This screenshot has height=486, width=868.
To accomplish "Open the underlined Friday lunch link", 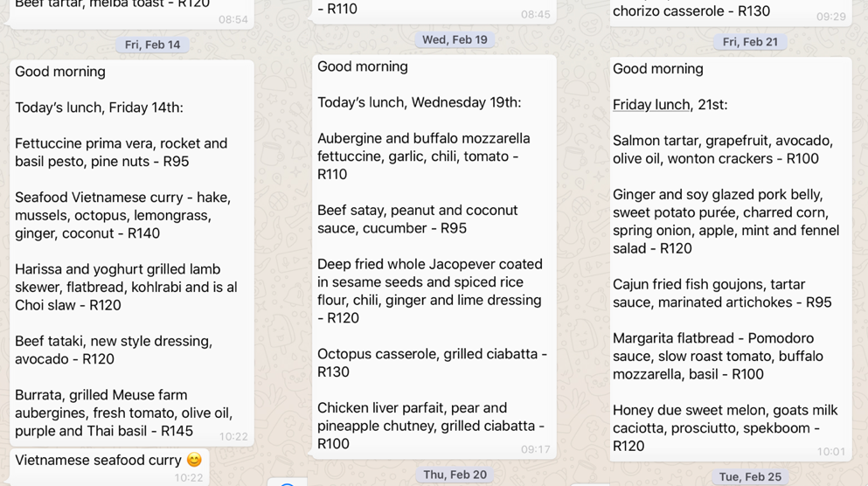I will pos(651,105).
